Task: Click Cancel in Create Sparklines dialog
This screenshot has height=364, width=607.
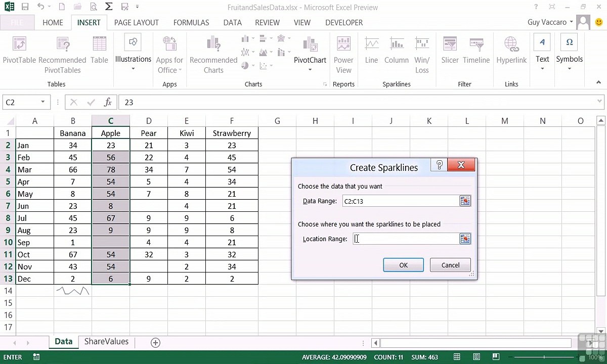Action: click(450, 265)
